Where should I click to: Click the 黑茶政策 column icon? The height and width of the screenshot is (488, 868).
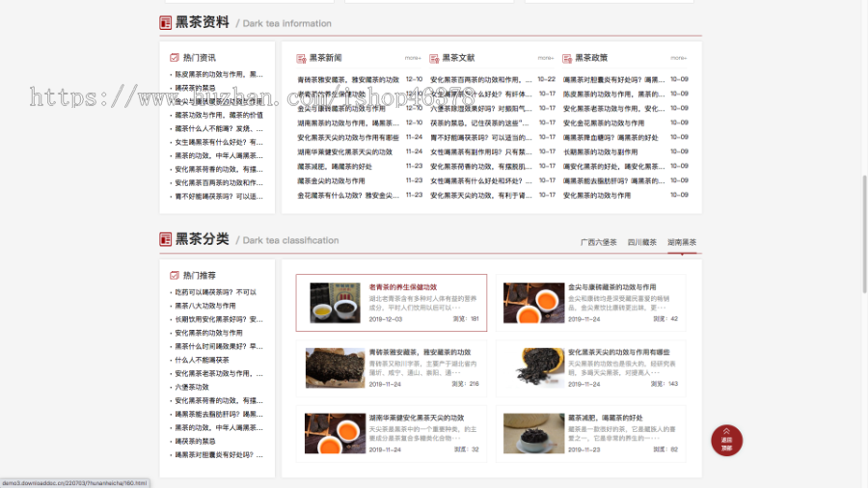pyautogui.click(x=567, y=58)
